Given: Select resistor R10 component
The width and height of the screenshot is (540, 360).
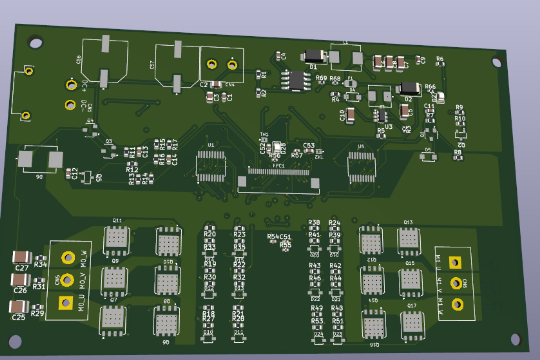Looking at the screenshot, I should click(x=460, y=124).
